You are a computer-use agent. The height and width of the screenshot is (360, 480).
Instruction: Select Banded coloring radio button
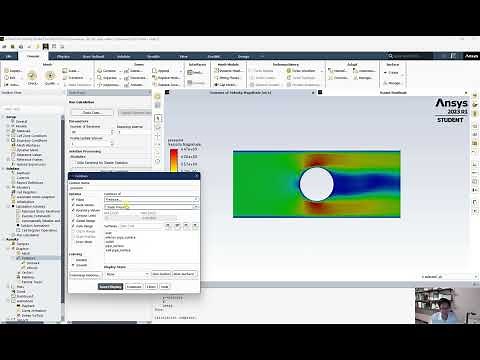click(73, 260)
